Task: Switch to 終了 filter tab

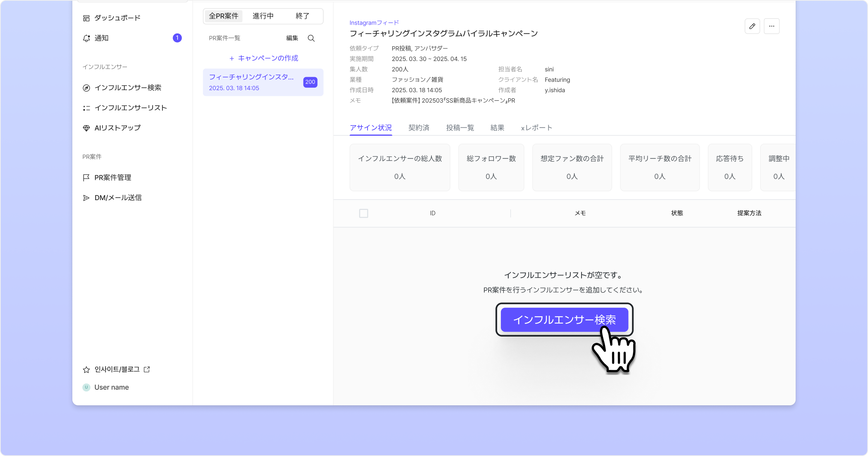Action: coord(302,16)
